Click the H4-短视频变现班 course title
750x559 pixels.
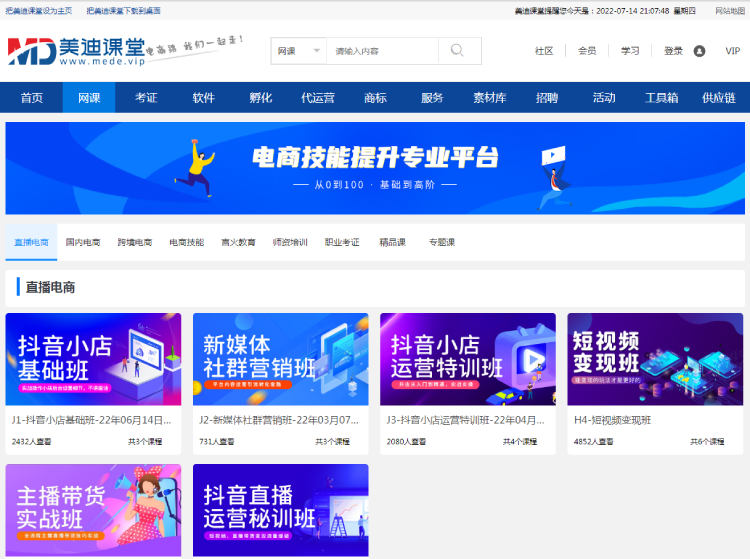[x=612, y=420]
